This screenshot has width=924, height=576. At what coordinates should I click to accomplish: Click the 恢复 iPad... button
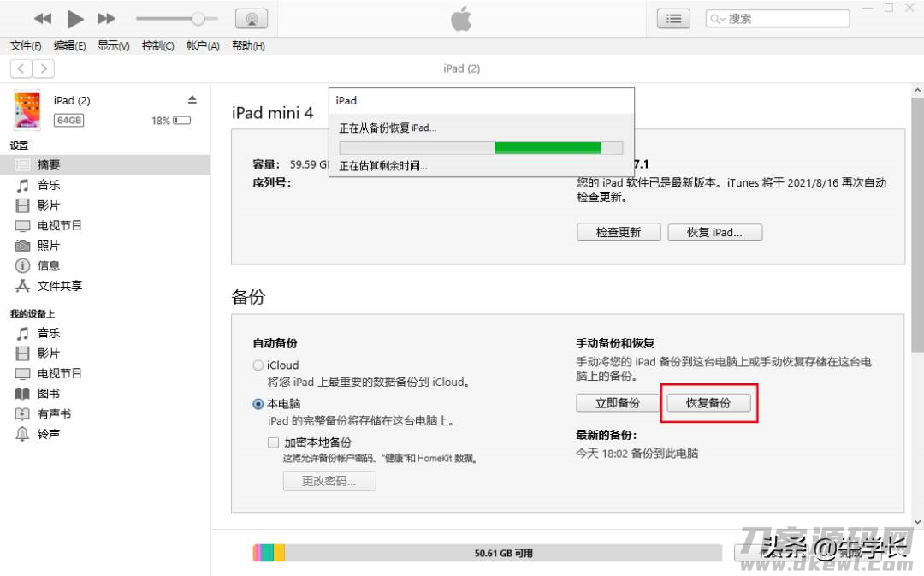[714, 232]
